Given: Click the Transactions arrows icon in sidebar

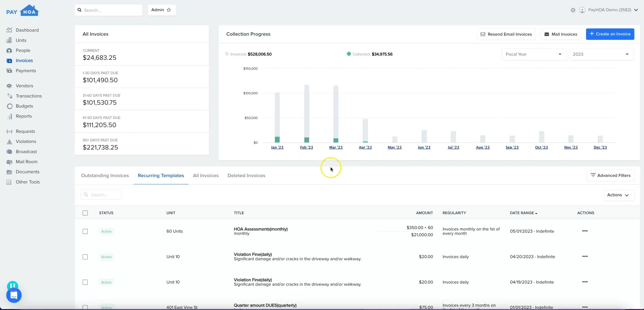Looking at the screenshot, I should pyautogui.click(x=10, y=96).
